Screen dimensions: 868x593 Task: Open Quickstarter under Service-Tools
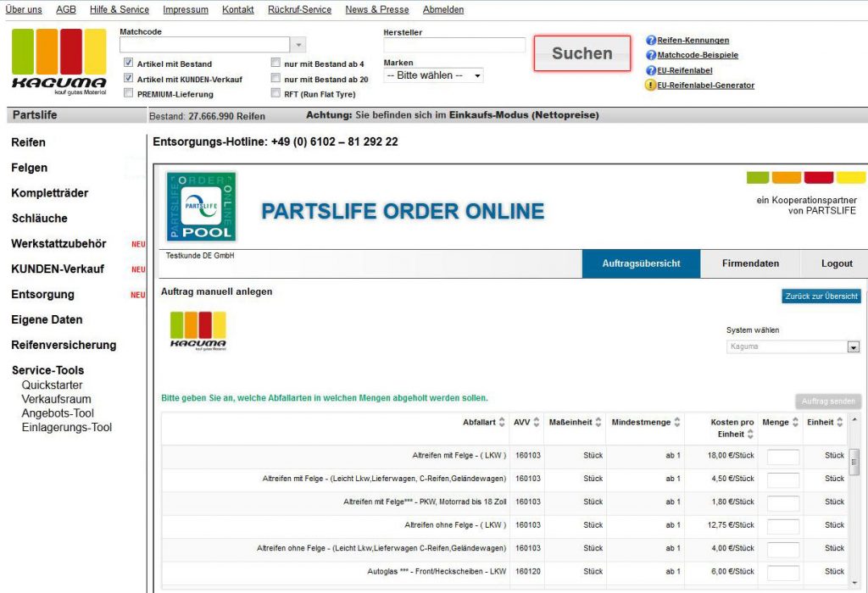click(x=52, y=385)
